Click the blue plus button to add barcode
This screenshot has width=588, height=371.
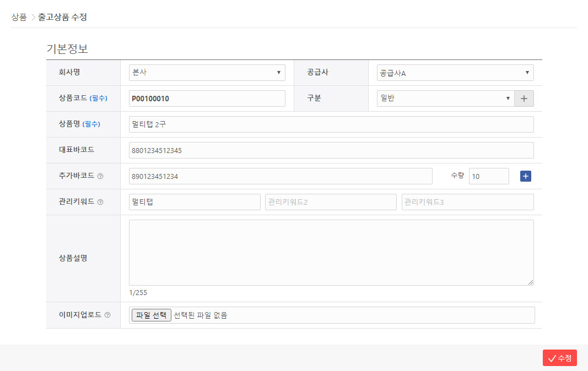click(x=525, y=176)
